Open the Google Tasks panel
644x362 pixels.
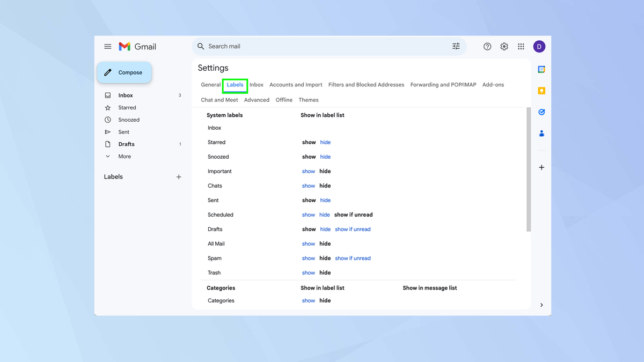point(541,112)
